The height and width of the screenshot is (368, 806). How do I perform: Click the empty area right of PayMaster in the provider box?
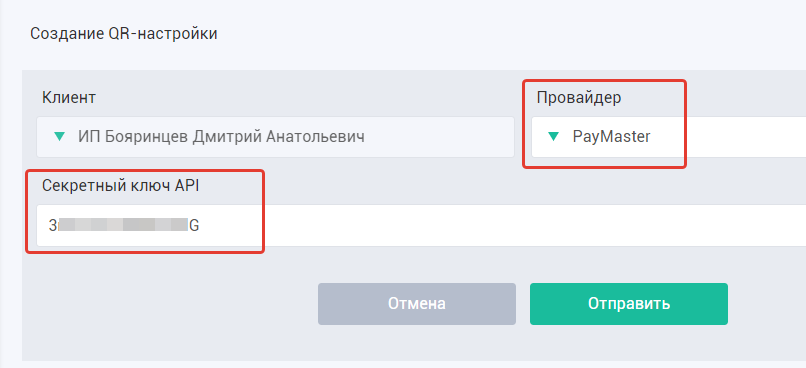(730, 137)
